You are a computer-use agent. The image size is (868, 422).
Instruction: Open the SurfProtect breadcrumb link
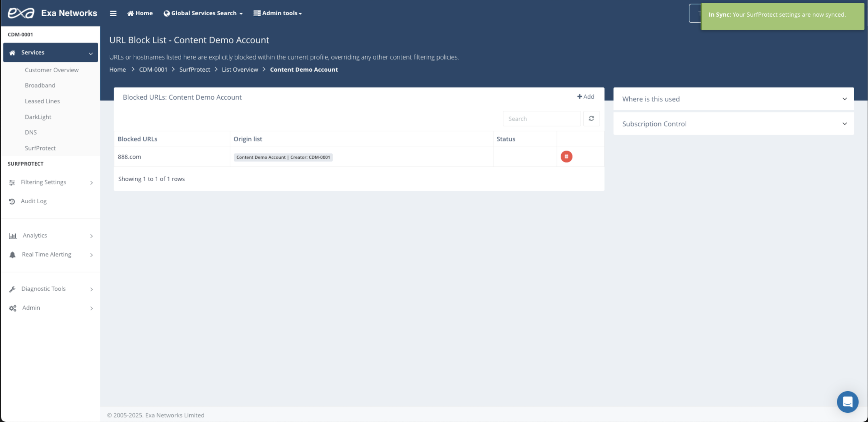tap(194, 69)
